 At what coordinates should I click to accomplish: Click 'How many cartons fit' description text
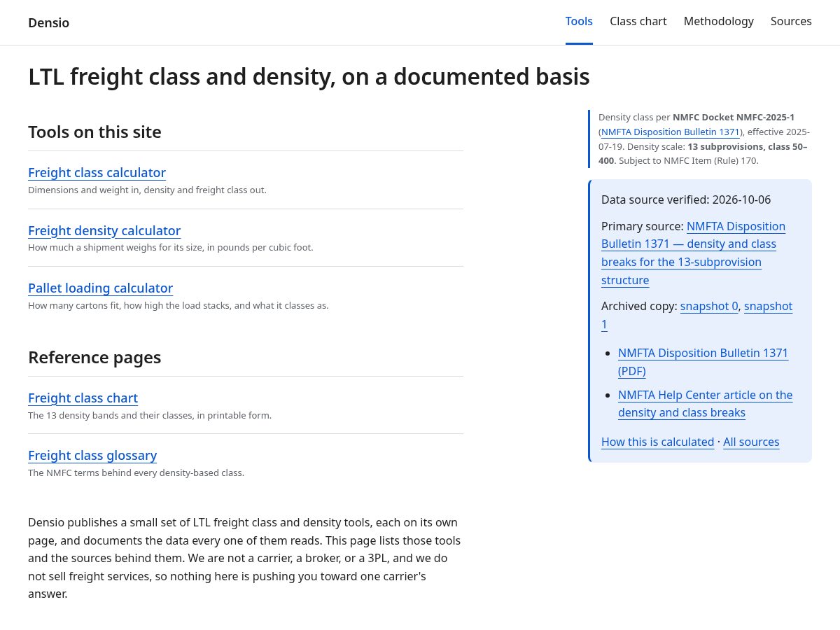pos(178,305)
